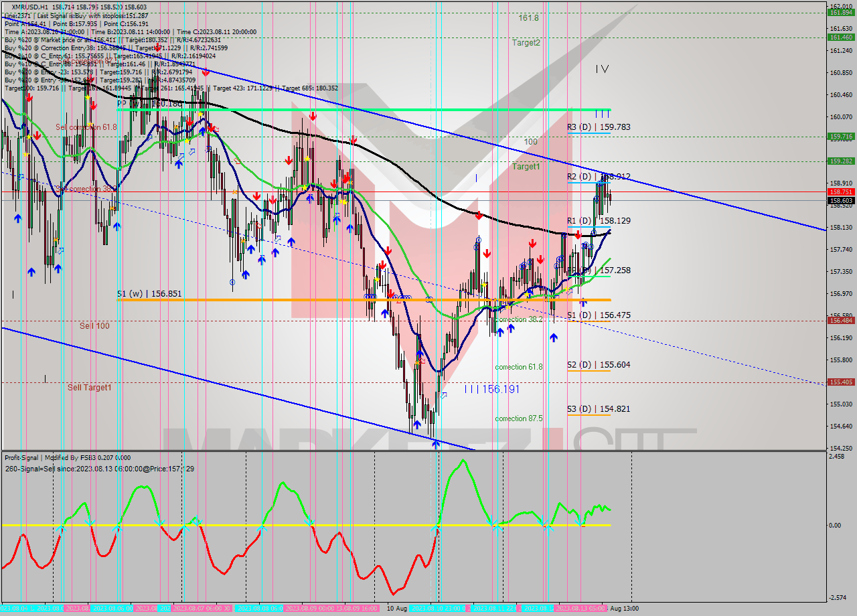Click the Target2 label near the chart top
Viewport: 857px width, 616px height.
pyautogui.click(x=526, y=43)
